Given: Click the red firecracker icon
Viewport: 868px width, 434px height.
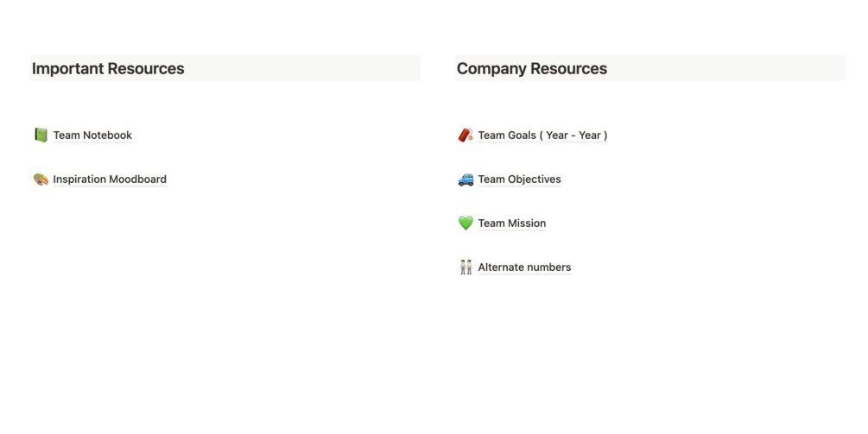Looking at the screenshot, I should [466, 135].
